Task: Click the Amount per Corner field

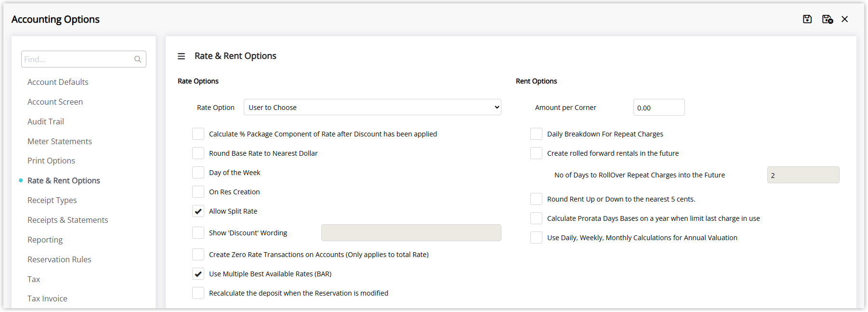Action: click(x=659, y=108)
